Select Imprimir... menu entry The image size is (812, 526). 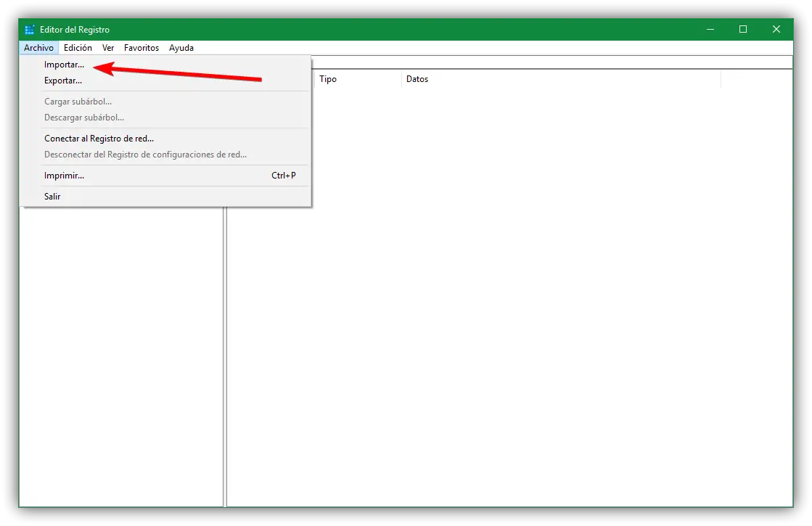point(165,176)
